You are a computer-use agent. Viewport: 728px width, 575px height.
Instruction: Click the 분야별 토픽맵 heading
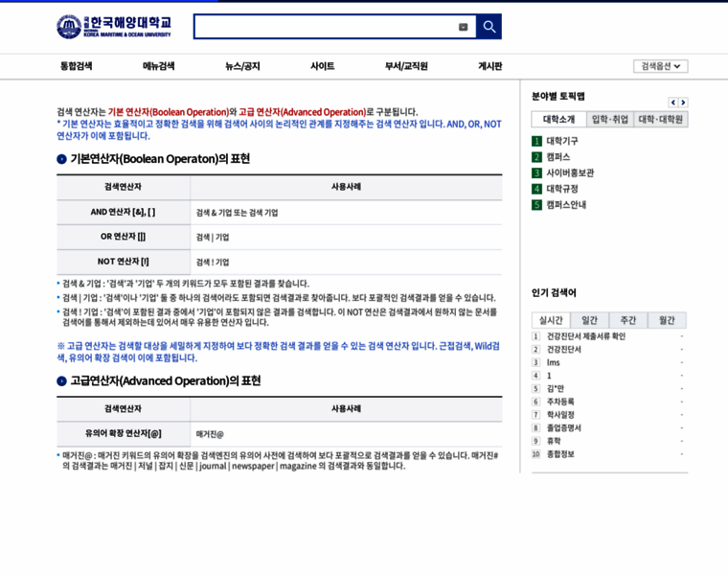557,96
